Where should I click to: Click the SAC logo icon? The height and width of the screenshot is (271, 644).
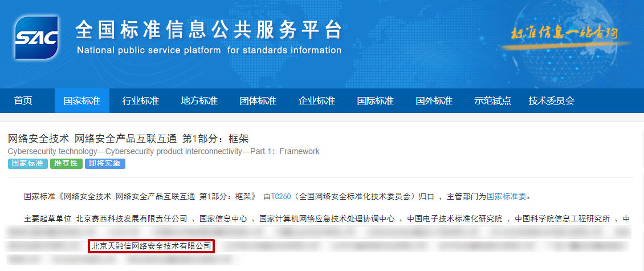[36, 38]
